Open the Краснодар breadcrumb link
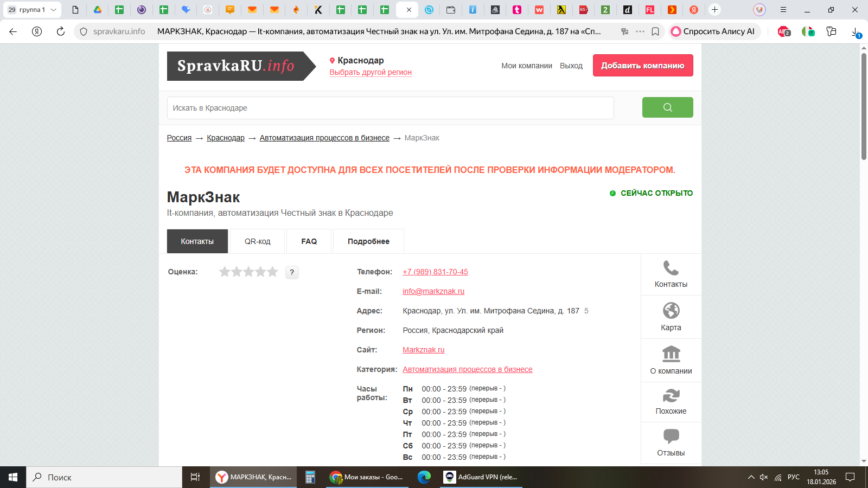868x488 pixels. point(226,138)
